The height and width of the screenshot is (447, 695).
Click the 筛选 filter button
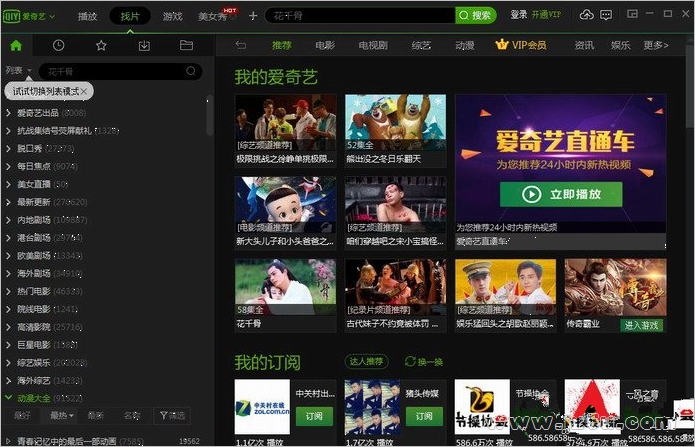click(x=172, y=416)
